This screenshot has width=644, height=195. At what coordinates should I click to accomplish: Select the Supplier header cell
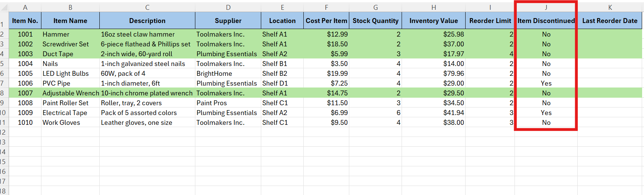click(x=228, y=21)
